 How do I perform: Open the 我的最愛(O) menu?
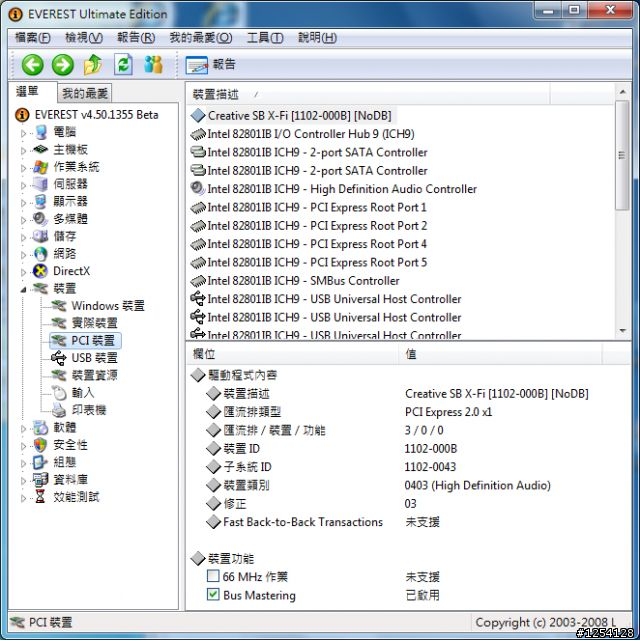pyautogui.click(x=201, y=38)
